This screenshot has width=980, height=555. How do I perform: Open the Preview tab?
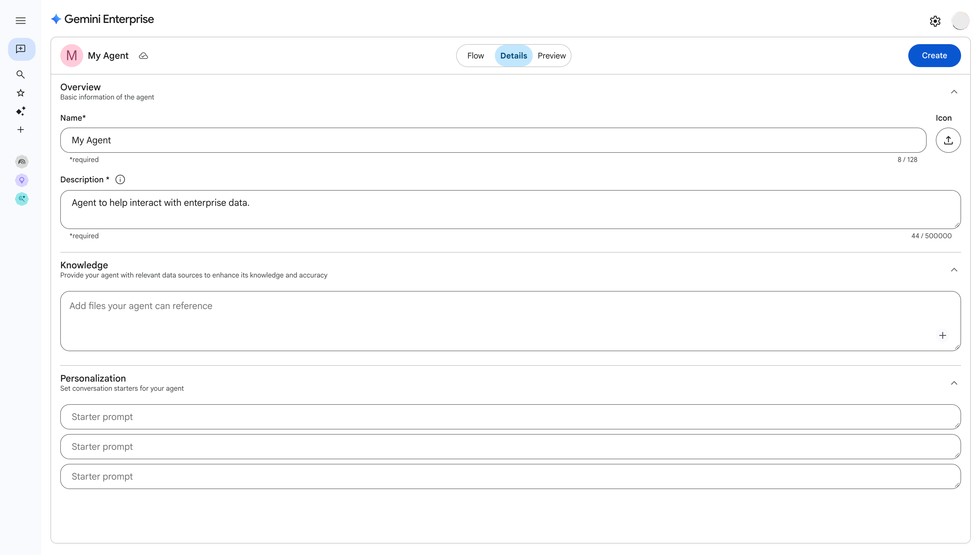coord(552,55)
